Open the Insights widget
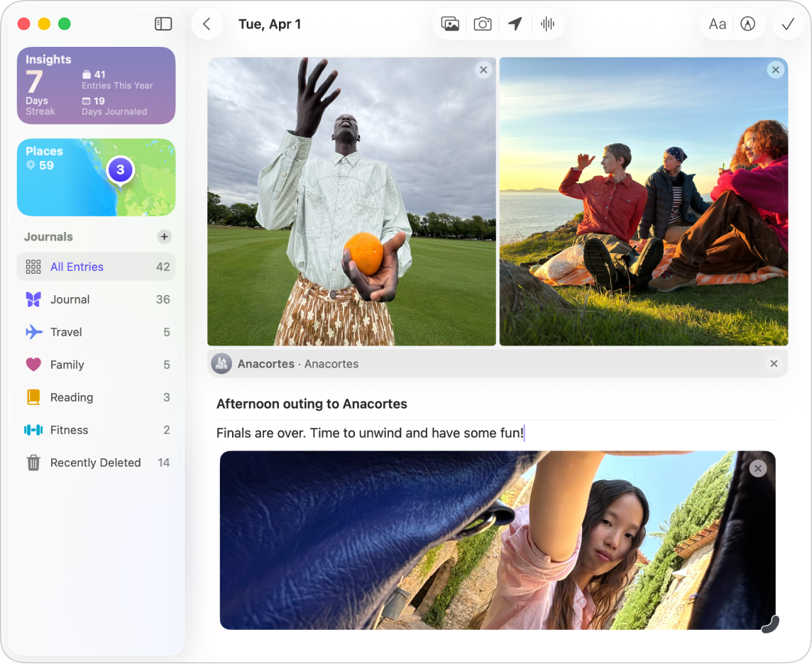The height and width of the screenshot is (664, 812). pos(96,85)
